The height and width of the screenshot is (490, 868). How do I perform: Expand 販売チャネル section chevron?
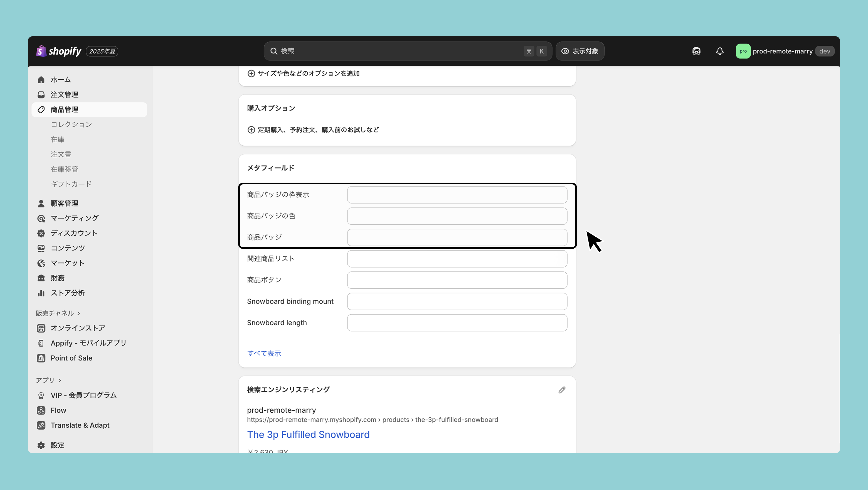[x=79, y=313]
